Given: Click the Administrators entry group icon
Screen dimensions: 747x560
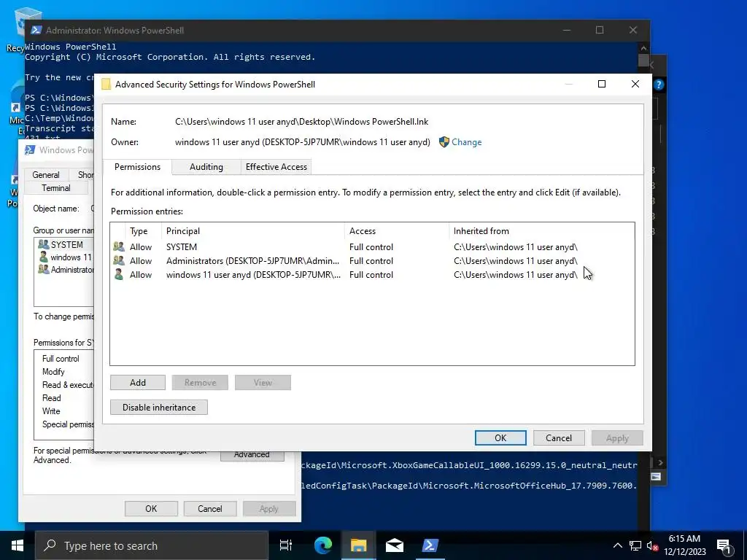Looking at the screenshot, I should point(119,260).
